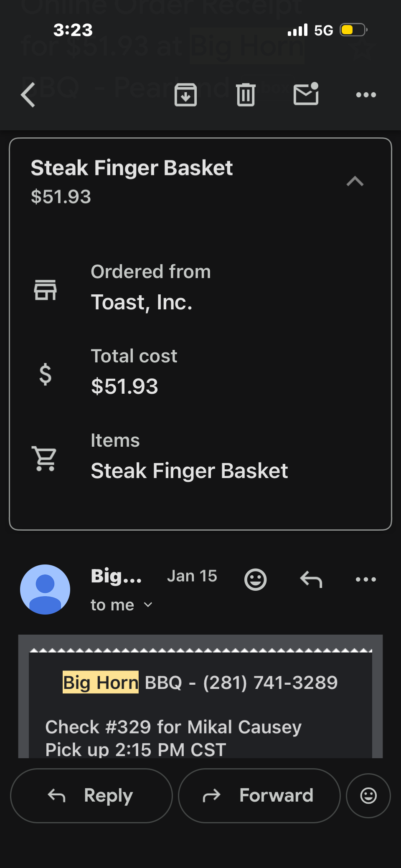Image resolution: width=401 pixels, height=868 pixels.
Task: Expand the "to me" recipient details
Action: point(122,605)
